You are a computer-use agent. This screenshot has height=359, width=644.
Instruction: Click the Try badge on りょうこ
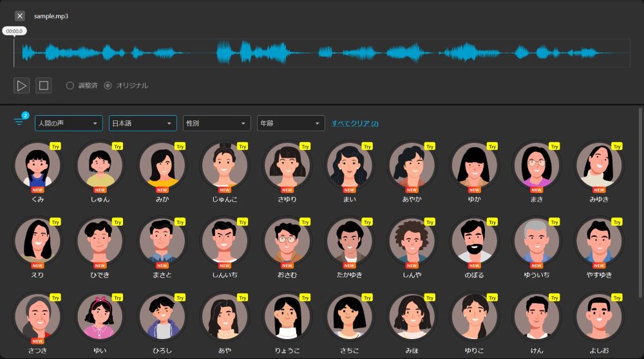pyautogui.click(x=305, y=297)
